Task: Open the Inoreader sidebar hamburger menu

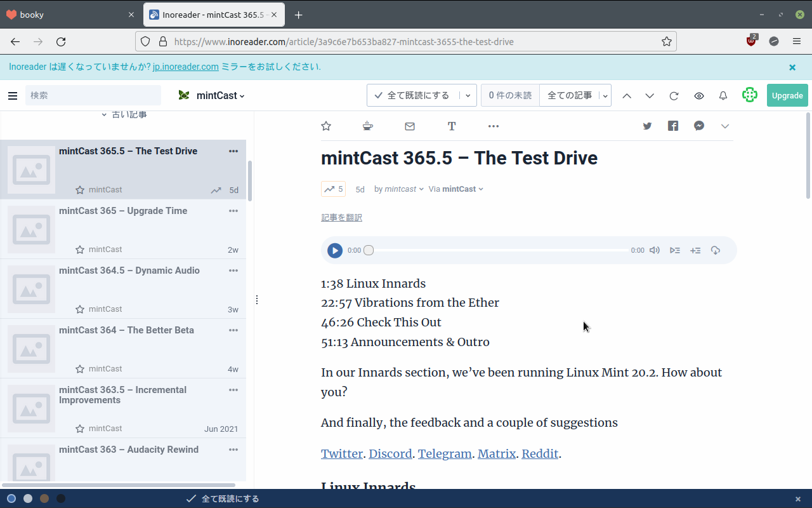Action: [13, 96]
